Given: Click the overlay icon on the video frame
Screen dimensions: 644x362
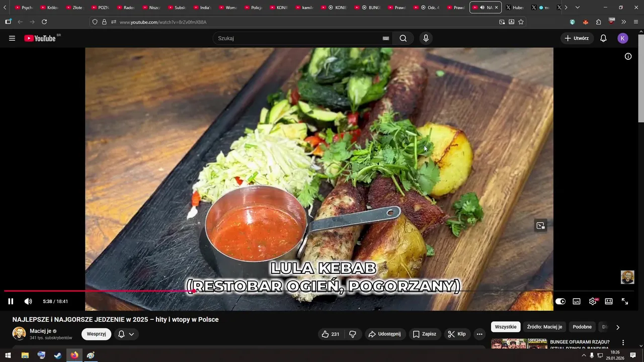Looking at the screenshot, I should pos(540,226).
